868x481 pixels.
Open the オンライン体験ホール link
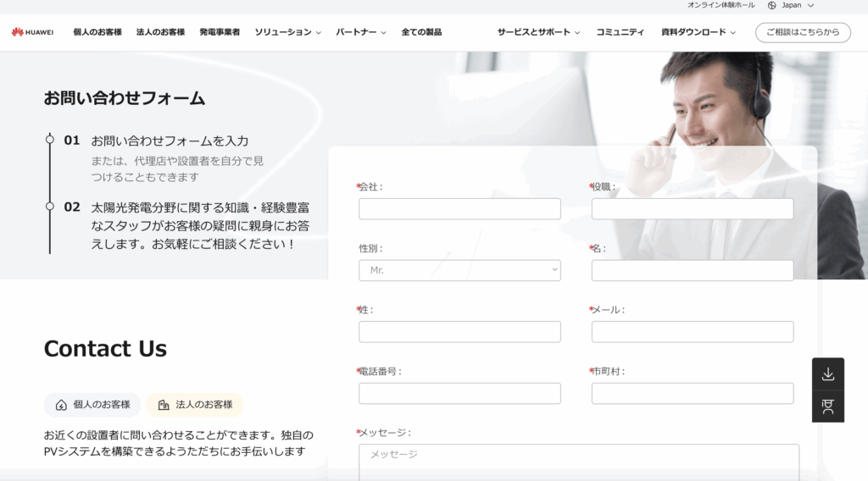coord(721,5)
